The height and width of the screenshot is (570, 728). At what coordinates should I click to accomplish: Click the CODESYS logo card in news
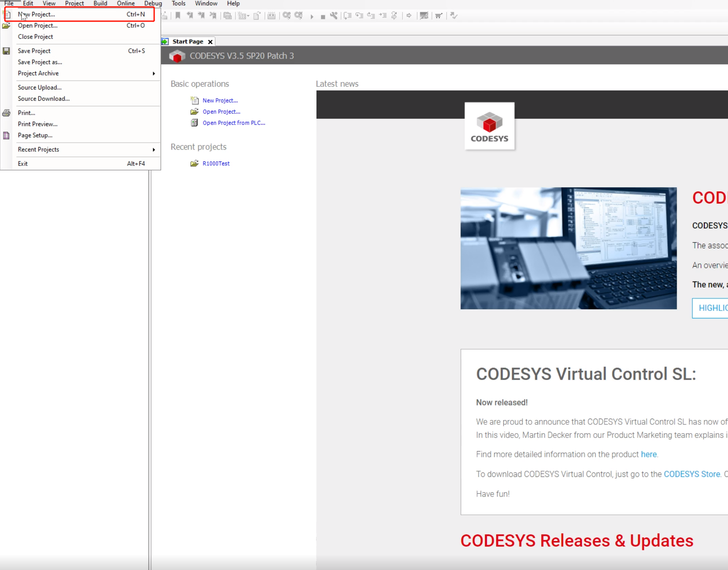point(489,126)
